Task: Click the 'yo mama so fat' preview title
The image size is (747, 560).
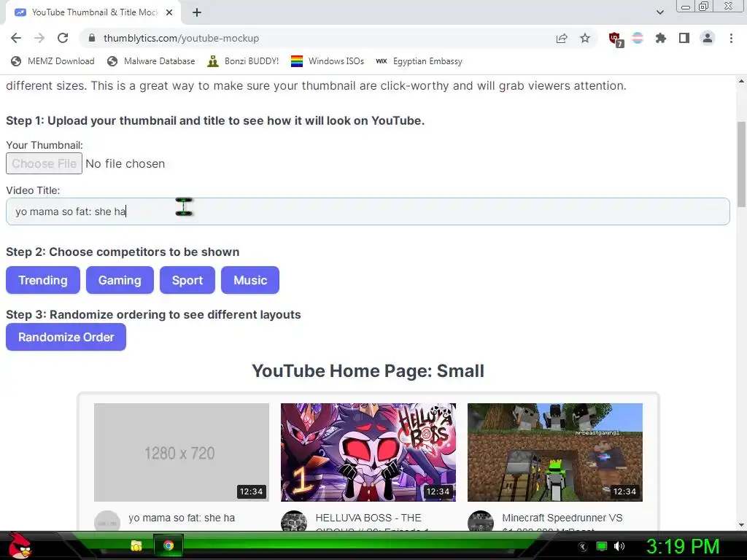Action: [x=182, y=518]
